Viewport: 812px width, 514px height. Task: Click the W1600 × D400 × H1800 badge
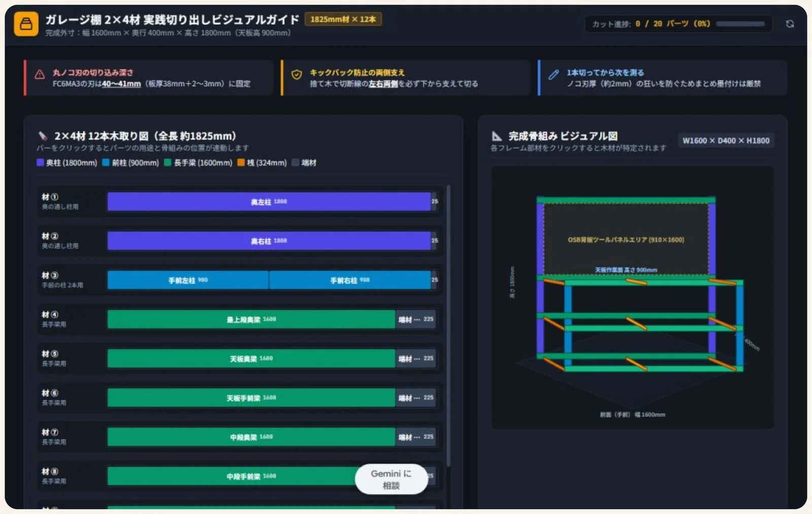(x=726, y=141)
